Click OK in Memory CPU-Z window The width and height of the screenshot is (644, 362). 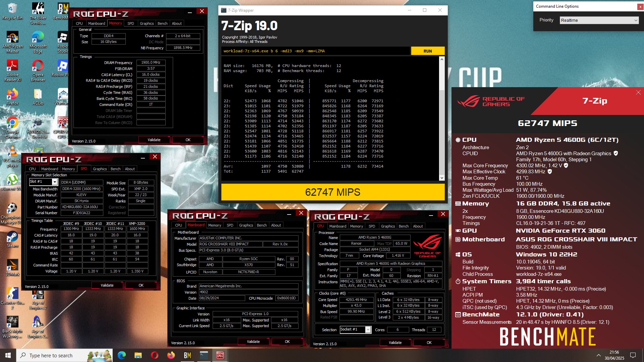coord(188,140)
